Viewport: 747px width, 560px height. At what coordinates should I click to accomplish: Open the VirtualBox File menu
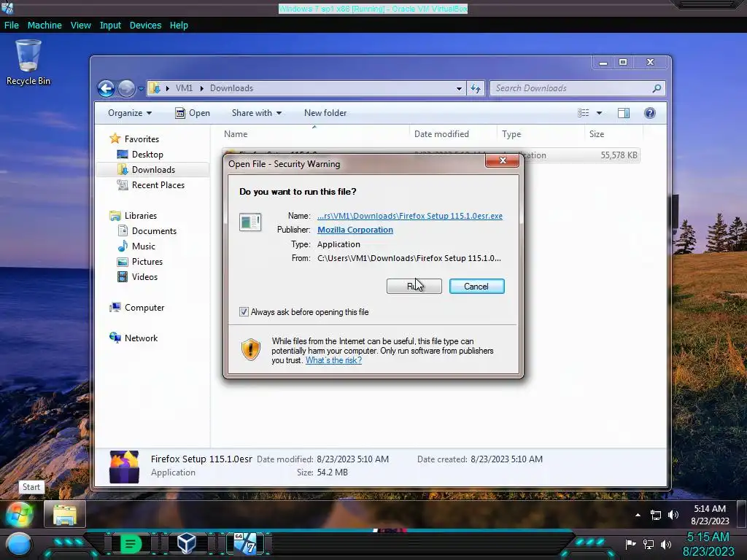click(x=12, y=26)
